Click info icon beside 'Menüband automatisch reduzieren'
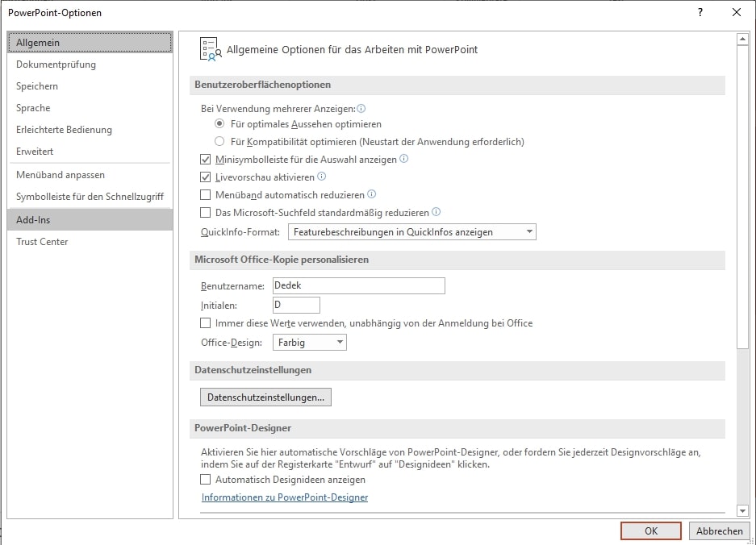Image resolution: width=756 pixels, height=545 pixels. (x=372, y=194)
